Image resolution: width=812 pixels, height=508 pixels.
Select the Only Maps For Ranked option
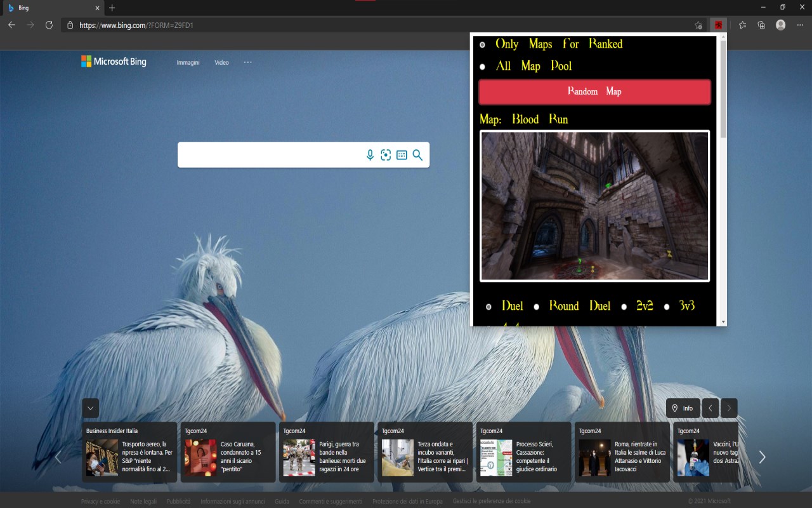483,44
